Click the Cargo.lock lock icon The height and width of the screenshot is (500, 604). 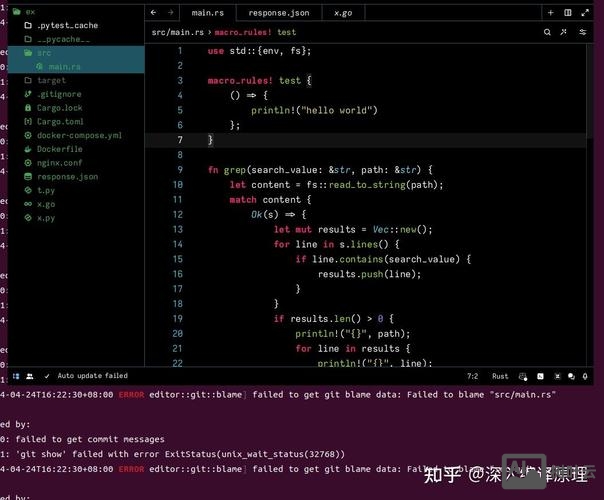pos(28,108)
